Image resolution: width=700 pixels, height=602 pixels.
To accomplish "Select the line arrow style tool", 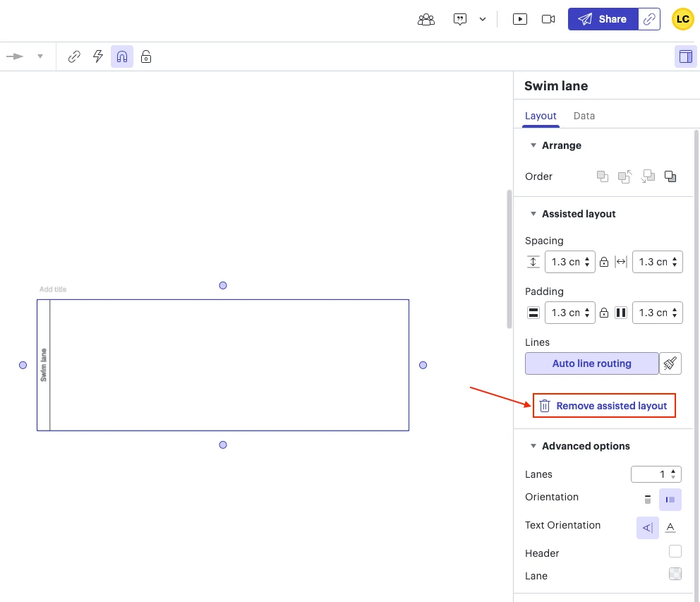I will (15, 56).
